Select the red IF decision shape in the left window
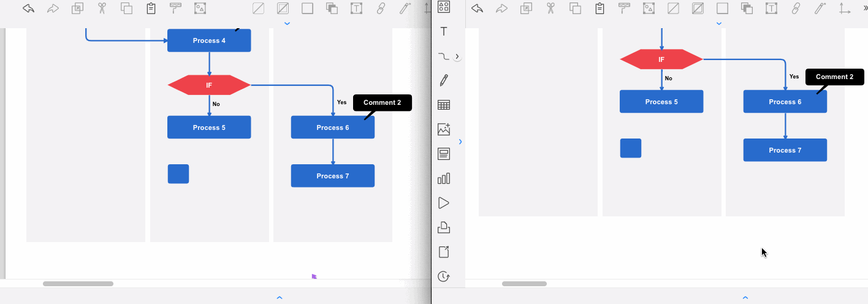868x304 pixels. pos(209,85)
